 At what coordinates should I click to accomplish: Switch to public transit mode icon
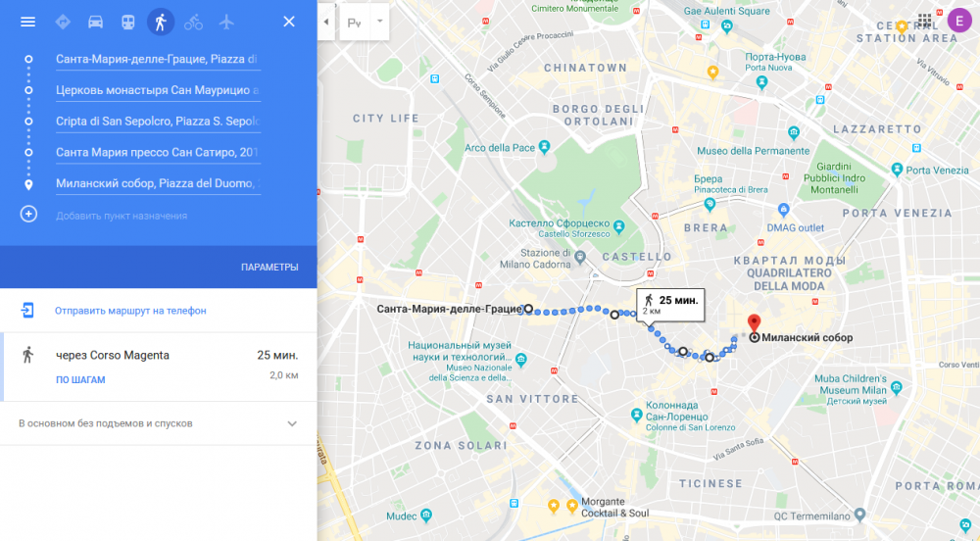point(128,22)
